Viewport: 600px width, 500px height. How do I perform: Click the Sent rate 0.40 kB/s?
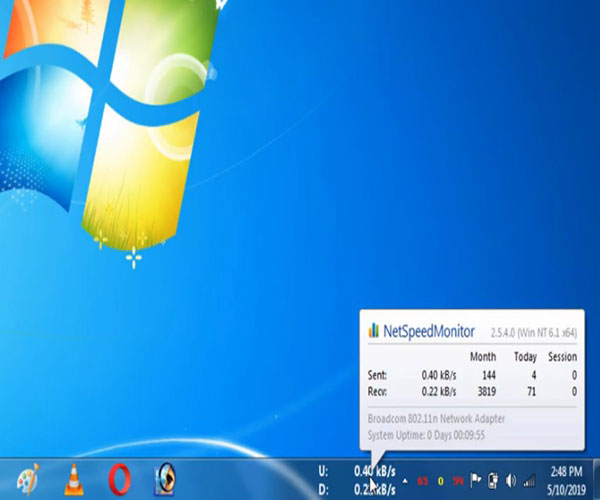[x=439, y=375]
